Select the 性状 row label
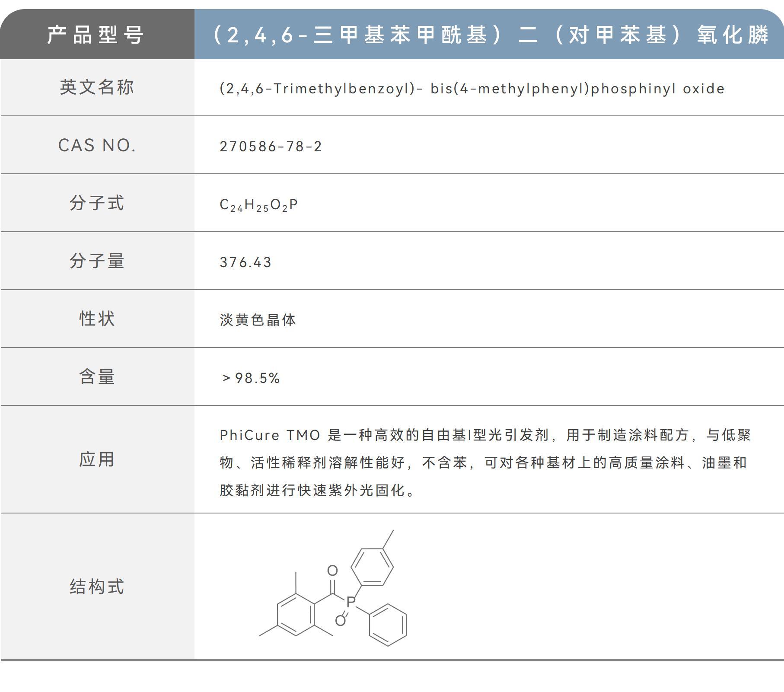 (96, 319)
